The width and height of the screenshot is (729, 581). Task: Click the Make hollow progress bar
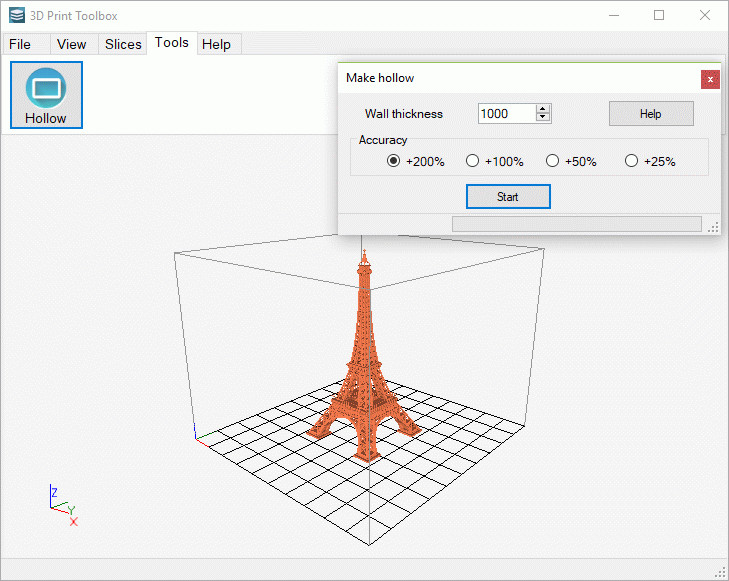(x=577, y=224)
